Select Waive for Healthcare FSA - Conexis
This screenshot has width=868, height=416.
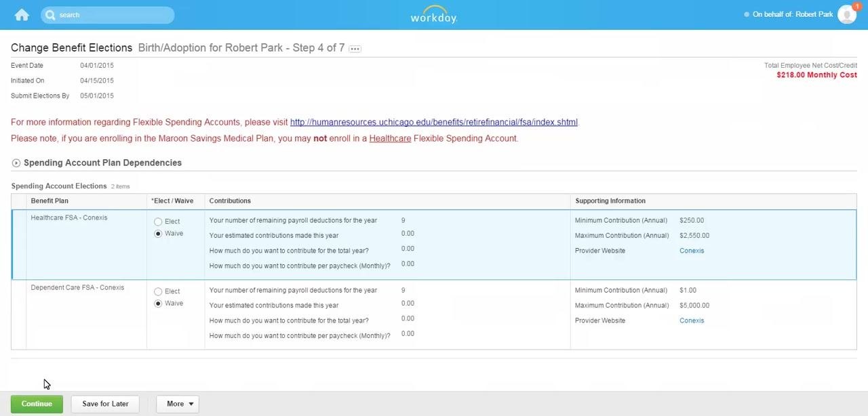coord(158,234)
